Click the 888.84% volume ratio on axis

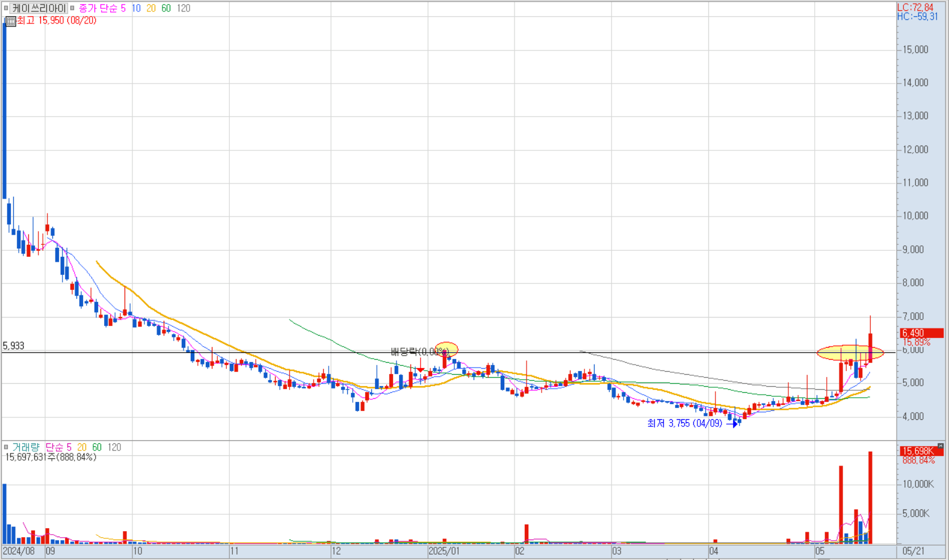tap(918, 460)
